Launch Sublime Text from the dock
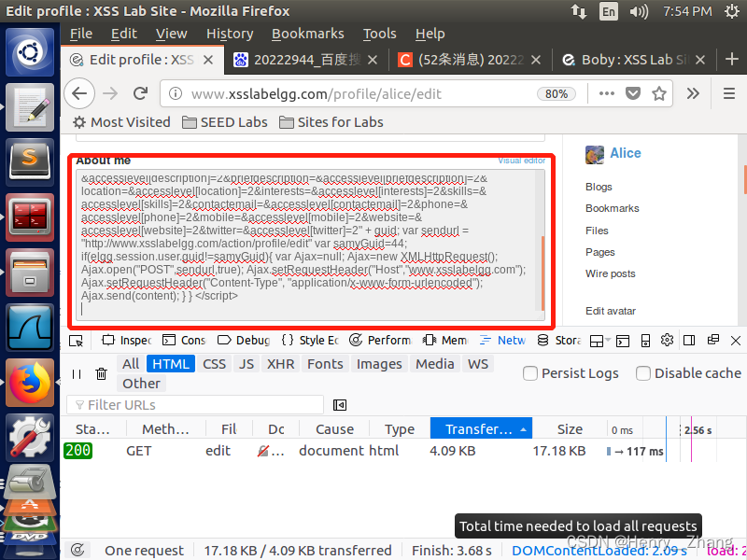Image resolution: width=747 pixels, height=560 pixels. [x=30, y=161]
